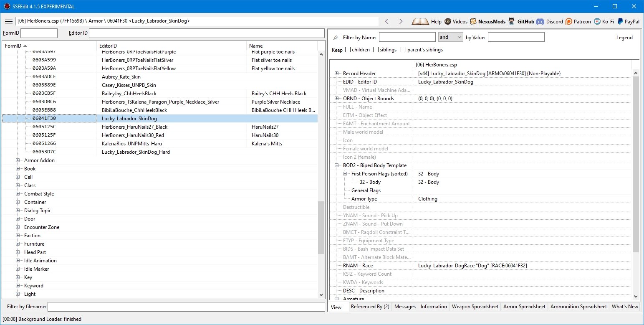Enable the Keep siblings checkbox

pos(376,50)
